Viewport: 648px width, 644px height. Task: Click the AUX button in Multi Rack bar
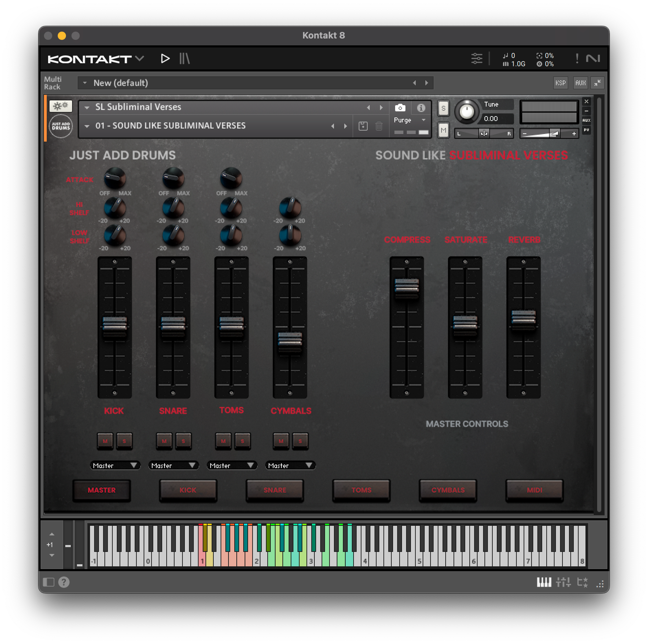[580, 83]
